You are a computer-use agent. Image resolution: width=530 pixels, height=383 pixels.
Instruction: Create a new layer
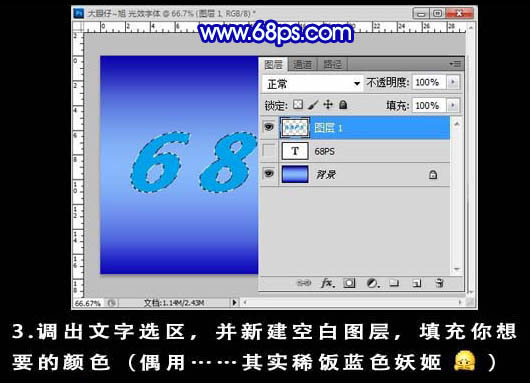(x=417, y=283)
